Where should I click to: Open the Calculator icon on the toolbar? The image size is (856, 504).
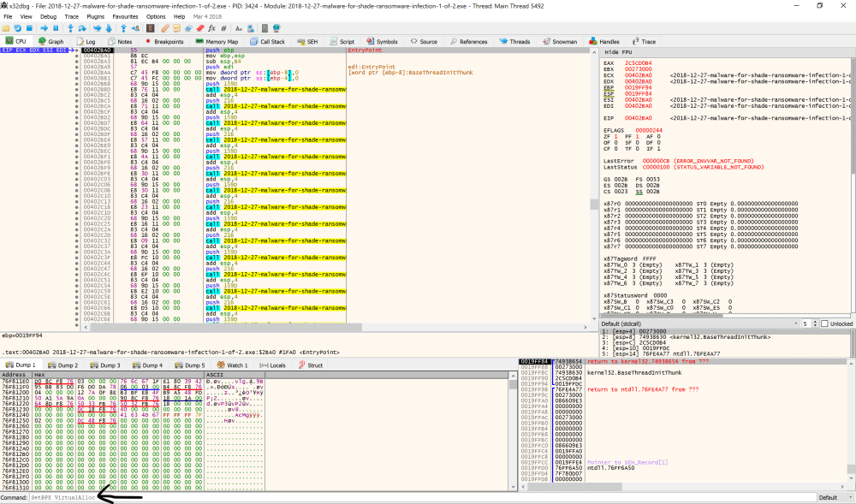pyautogui.click(x=263, y=28)
